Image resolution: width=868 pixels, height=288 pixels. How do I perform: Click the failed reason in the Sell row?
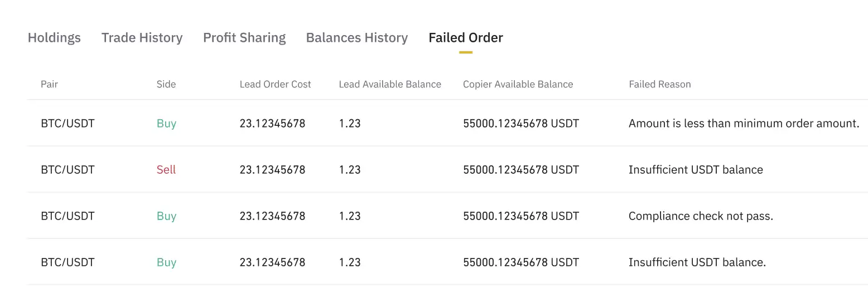(x=696, y=170)
